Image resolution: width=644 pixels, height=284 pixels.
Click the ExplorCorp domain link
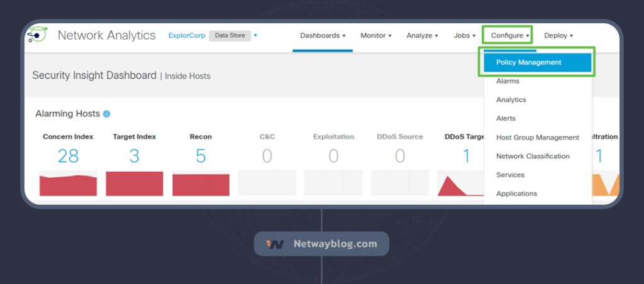click(x=187, y=35)
